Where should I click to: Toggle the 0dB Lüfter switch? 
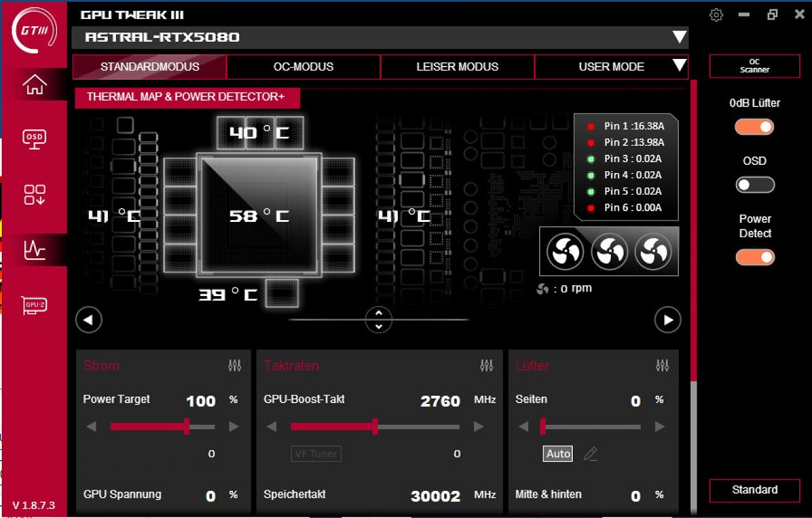pos(755,127)
